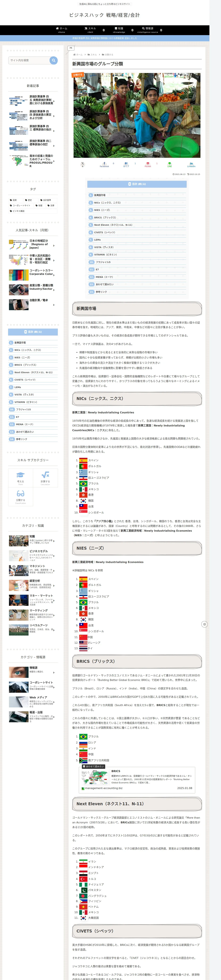Click the Spain flag in NICs list
Screen dimensions: 221x980
pos(83,460)
